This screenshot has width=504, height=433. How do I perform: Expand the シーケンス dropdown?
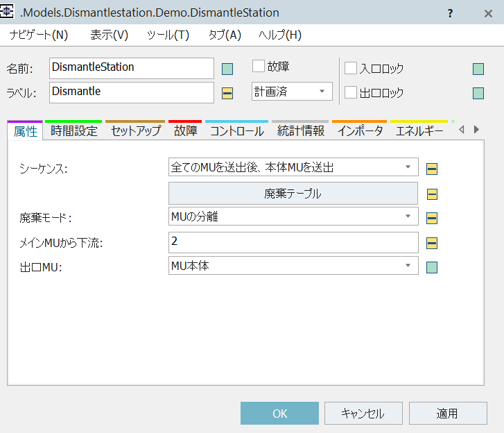tap(293, 167)
